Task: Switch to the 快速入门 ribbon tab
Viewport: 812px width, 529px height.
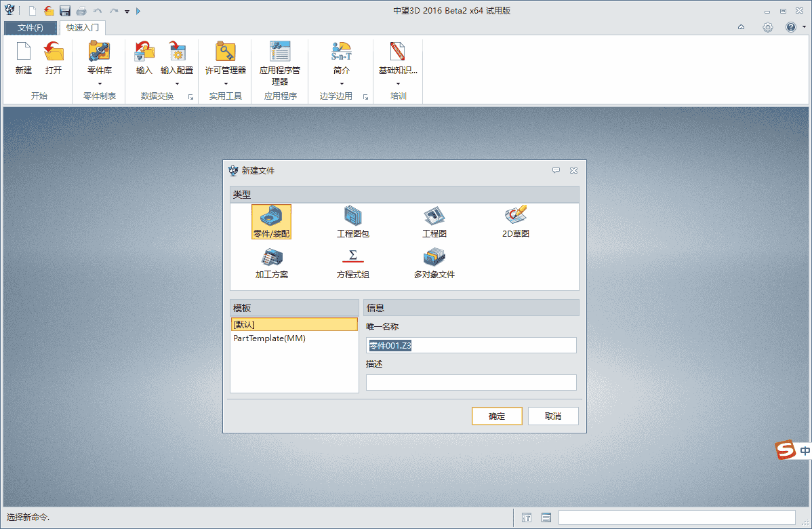Action: (82, 28)
